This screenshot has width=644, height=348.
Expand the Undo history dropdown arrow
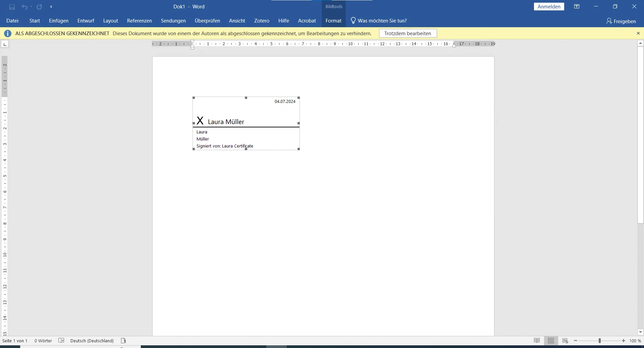tap(31, 7)
